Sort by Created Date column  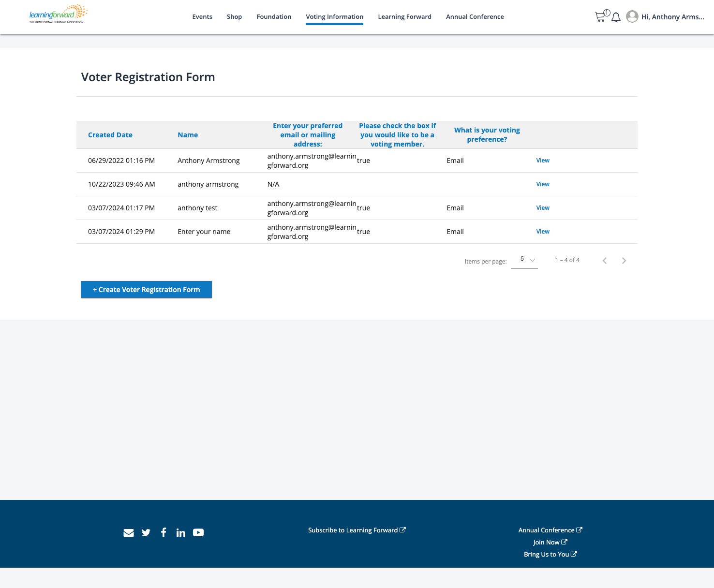(110, 135)
